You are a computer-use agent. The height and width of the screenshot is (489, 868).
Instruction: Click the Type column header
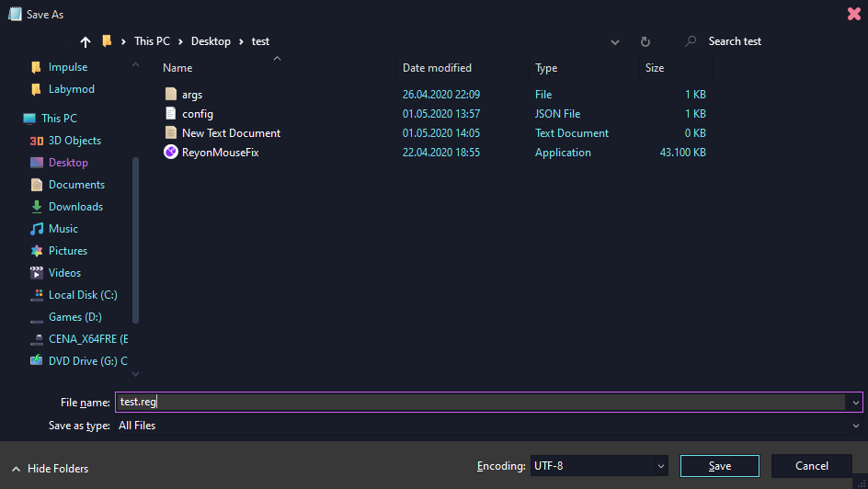546,68
